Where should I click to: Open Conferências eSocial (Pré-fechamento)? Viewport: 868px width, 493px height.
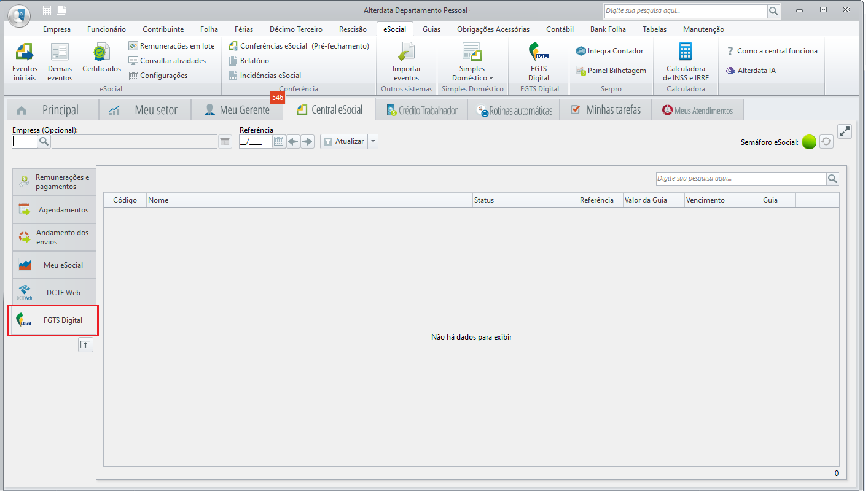[299, 46]
